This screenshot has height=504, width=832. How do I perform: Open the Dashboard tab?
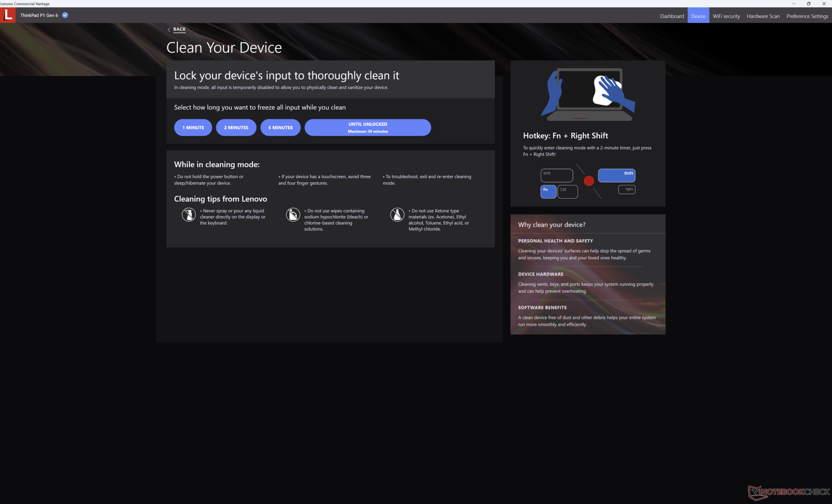(x=672, y=16)
